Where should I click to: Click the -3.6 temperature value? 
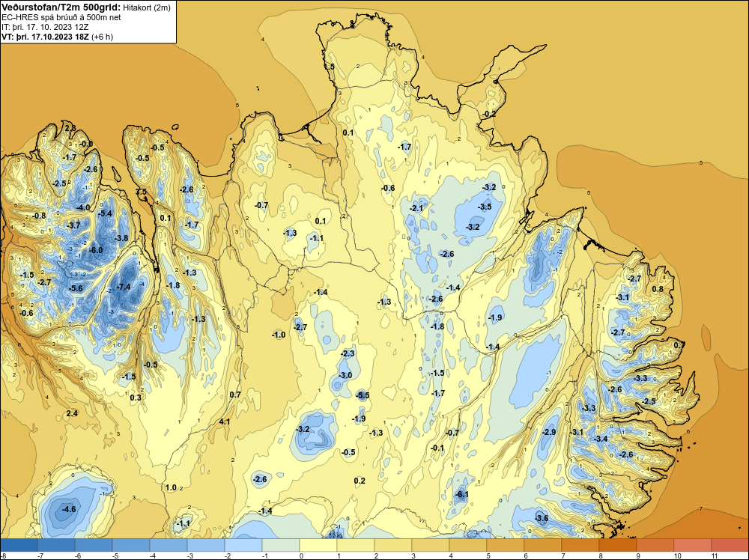coord(542,519)
